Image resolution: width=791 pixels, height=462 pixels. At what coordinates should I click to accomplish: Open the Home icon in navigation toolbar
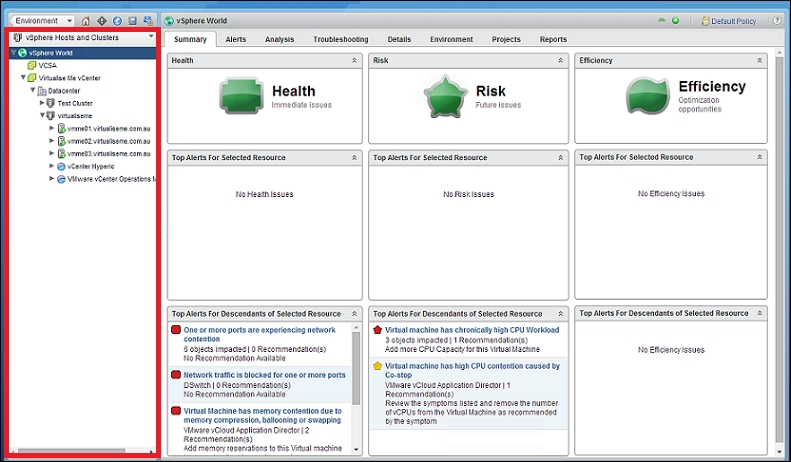coord(86,21)
